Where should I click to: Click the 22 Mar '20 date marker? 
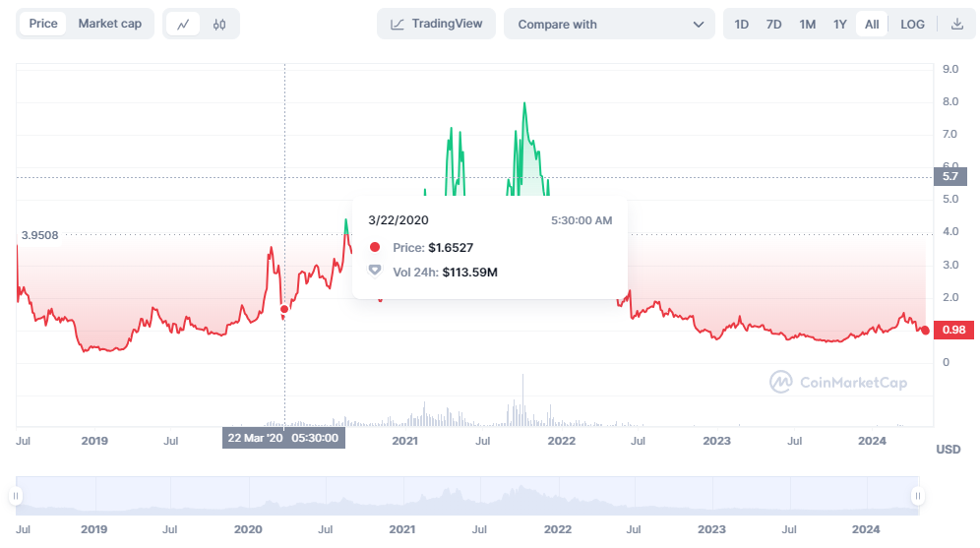click(283, 438)
